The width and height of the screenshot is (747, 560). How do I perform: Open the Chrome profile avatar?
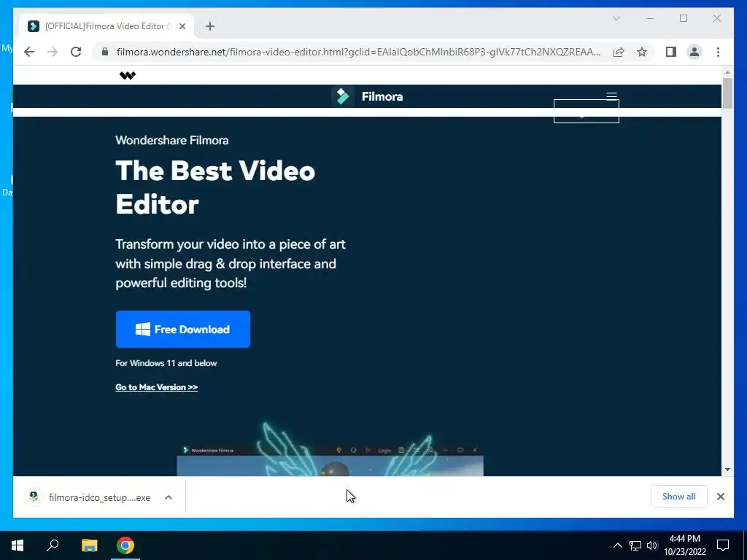694,52
